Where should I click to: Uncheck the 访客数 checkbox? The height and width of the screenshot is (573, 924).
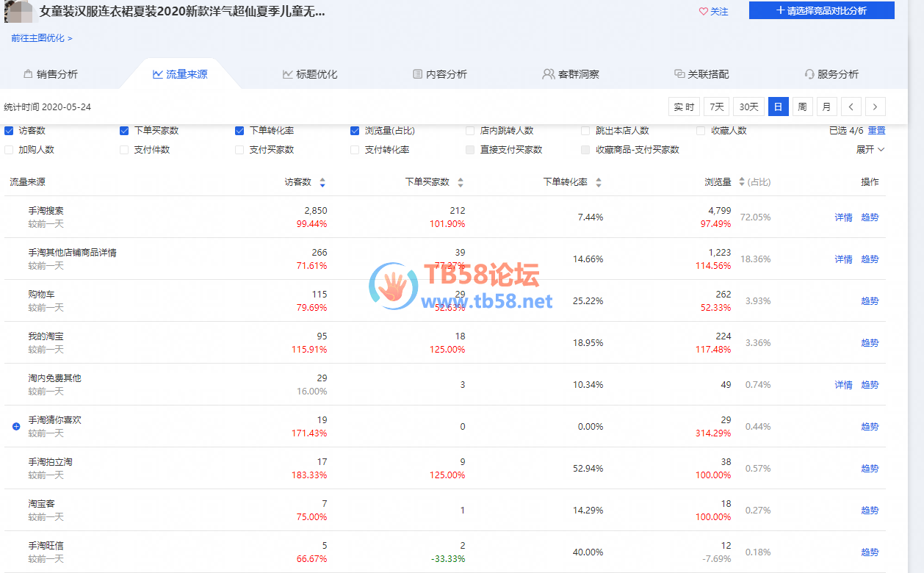pyautogui.click(x=9, y=131)
